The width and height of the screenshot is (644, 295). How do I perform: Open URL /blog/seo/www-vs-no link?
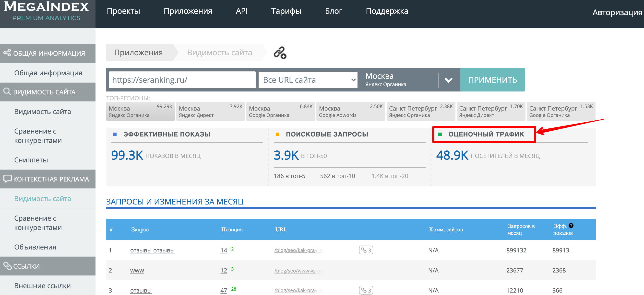pos(299,271)
